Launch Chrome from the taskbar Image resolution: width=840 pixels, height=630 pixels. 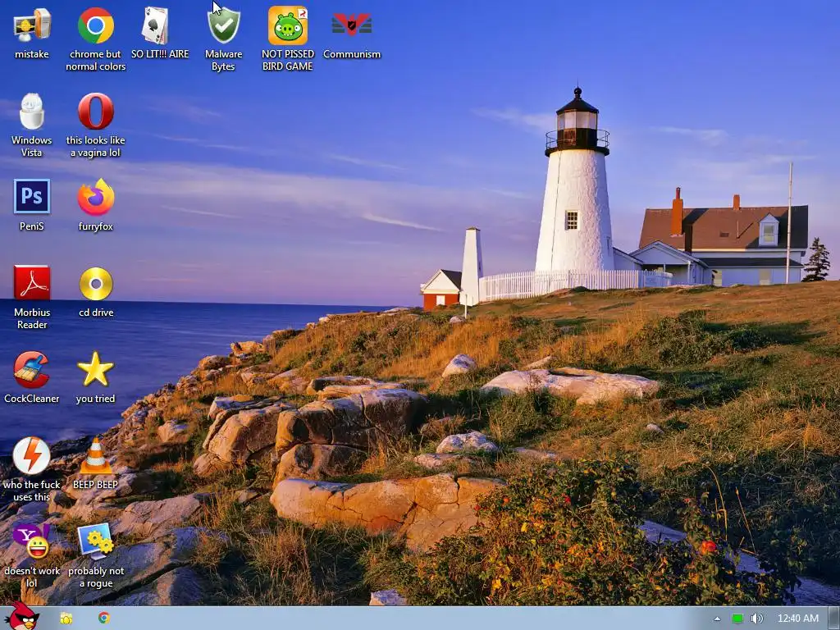(104, 618)
